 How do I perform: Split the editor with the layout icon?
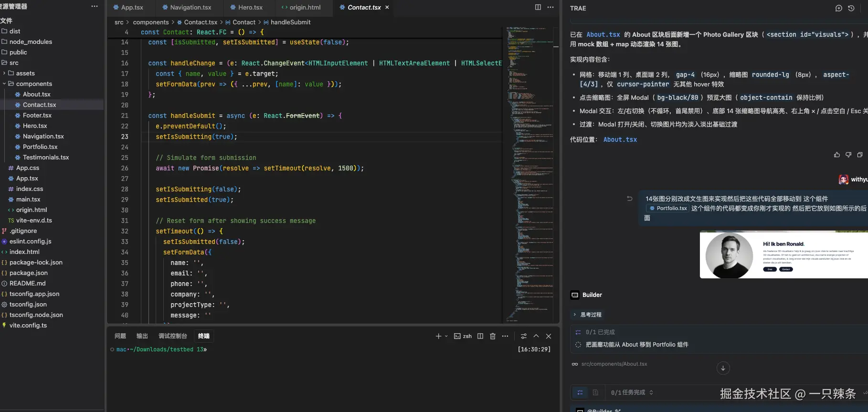click(x=538, y=7)
